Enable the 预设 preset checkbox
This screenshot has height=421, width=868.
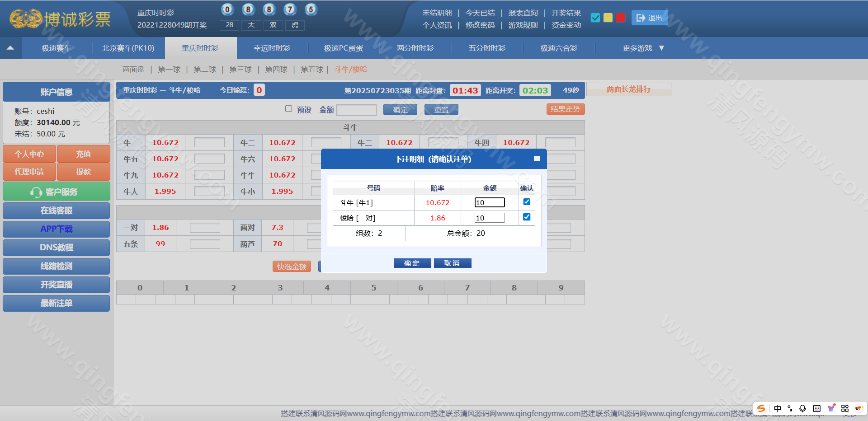click(x=288, y=109)
